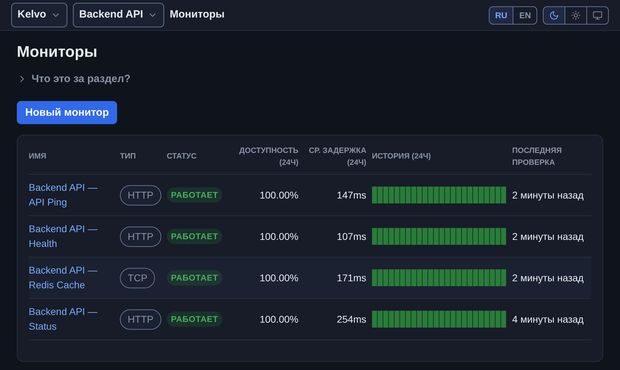Click the Новый монитор button
This screenshot has height=370, width=620.
tap(67, 112)
